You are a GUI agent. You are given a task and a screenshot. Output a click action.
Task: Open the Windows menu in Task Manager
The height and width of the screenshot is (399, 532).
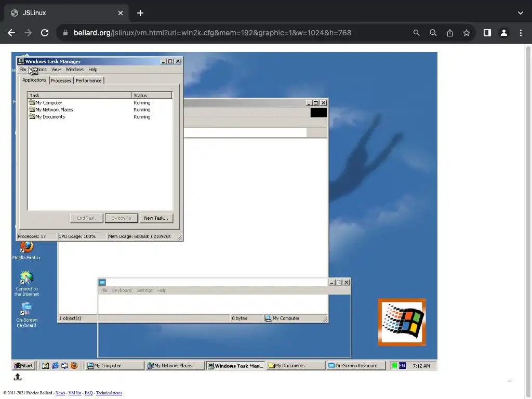pos(75,70)
